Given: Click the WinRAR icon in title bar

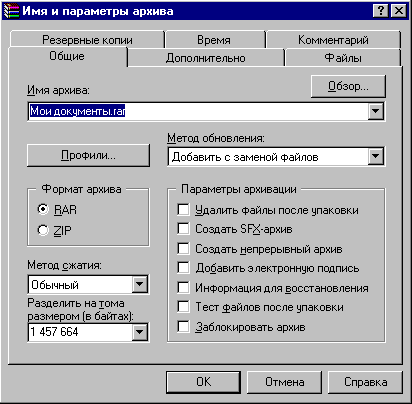Looking at the screenshot, I should pos(11,11).
